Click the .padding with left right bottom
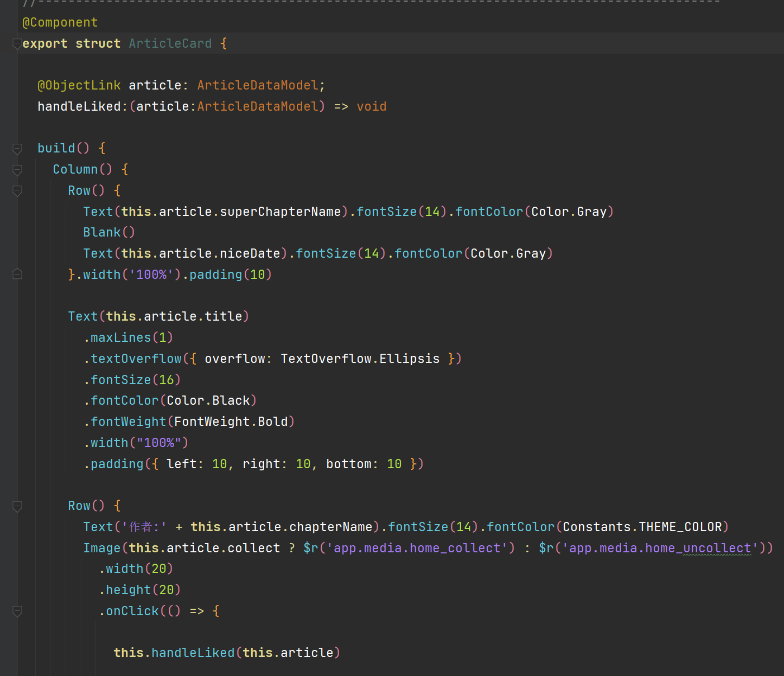Screen dimensions: 784x676 253,464
